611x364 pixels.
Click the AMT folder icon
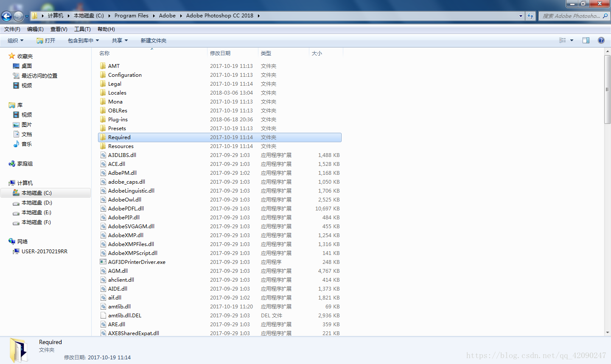(103, 66)
